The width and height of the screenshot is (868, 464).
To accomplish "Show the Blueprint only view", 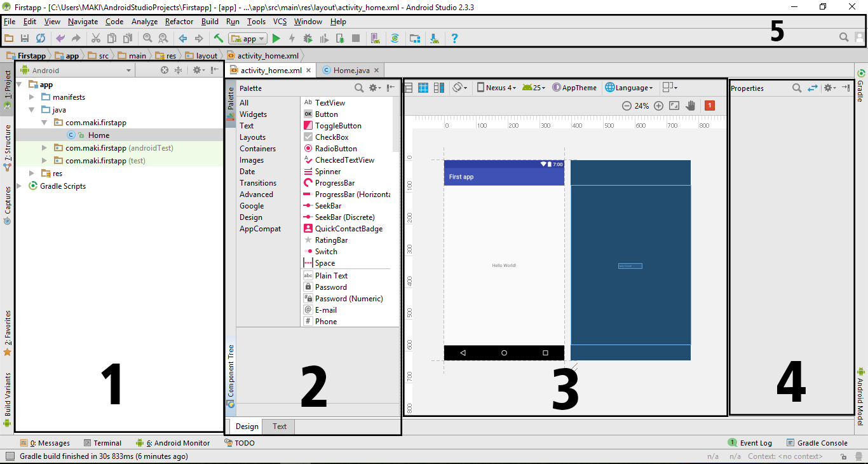I will pos(423,88).
